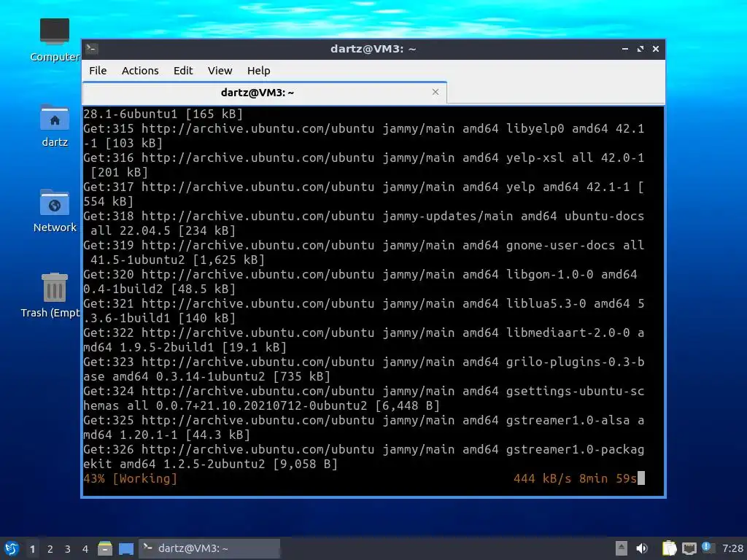Screen dimensions: 747x560
Task: Click the '444 kB/s 8min 59s' status text
Action: tap(575, 478)
